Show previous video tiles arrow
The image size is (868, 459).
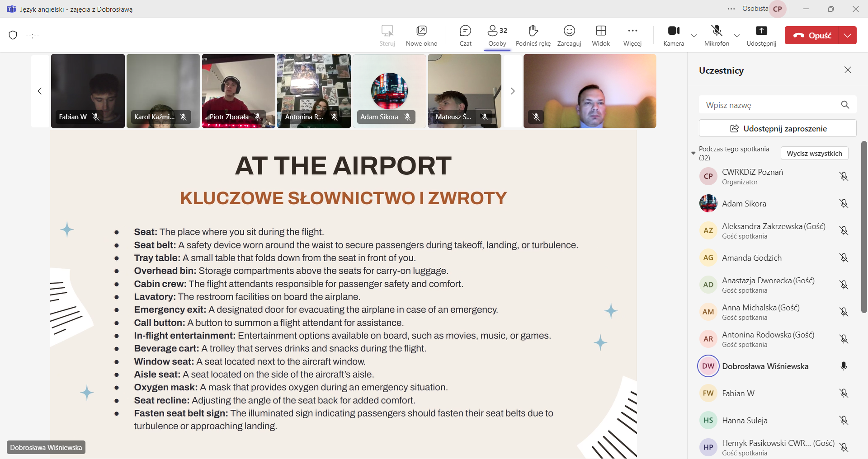pos(40,91)
